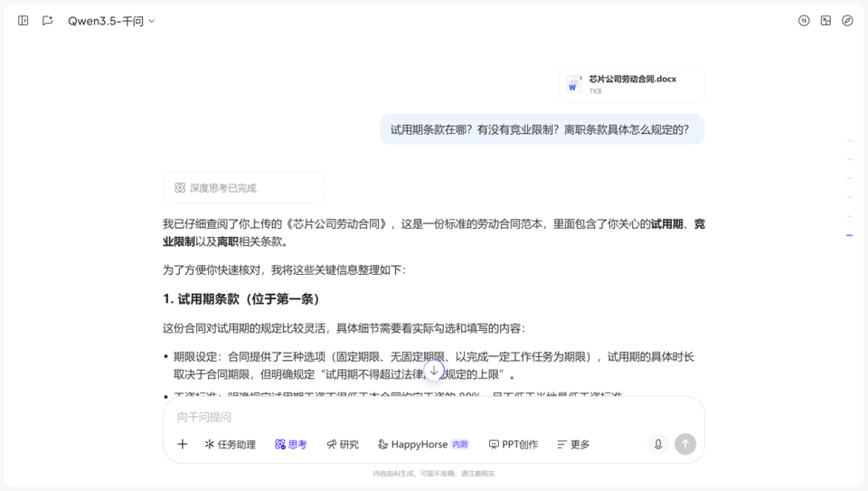Start a new chat with the bubble icon
Viewport: 868px width, 491px height.
[x=48, y=21]
